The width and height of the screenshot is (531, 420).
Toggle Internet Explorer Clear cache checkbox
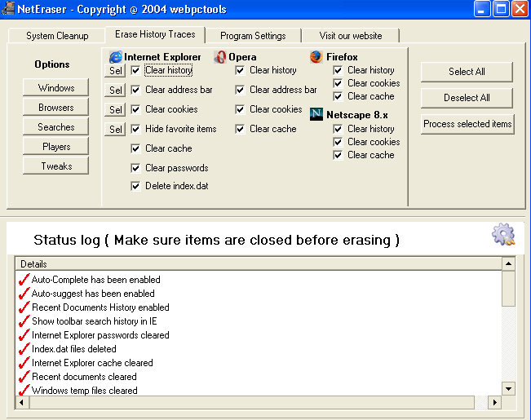click(135, 148)
